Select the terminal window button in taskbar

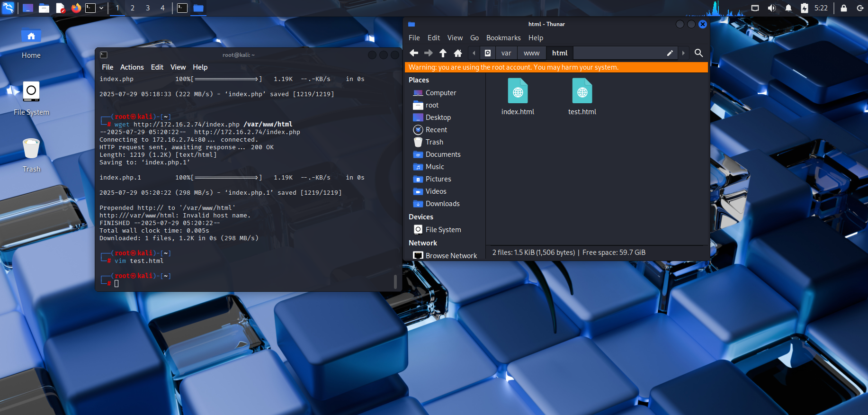click(x=182, y=8)
